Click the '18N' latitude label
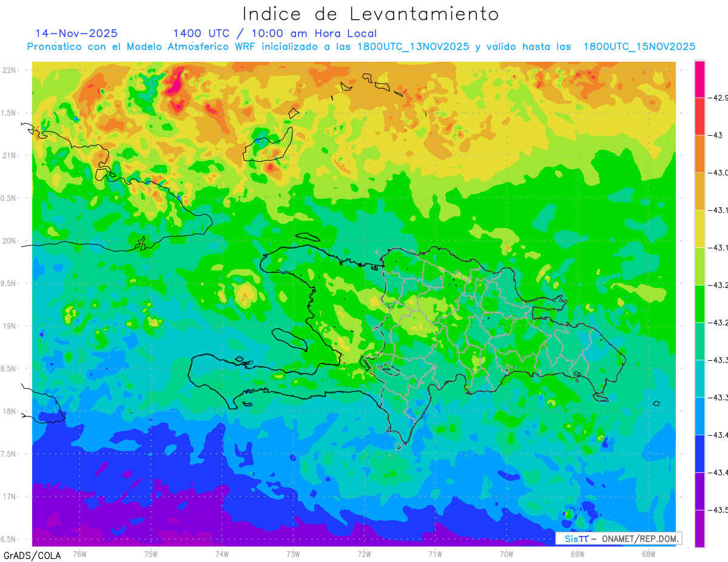728x562 pixels. tap(10, 412)
